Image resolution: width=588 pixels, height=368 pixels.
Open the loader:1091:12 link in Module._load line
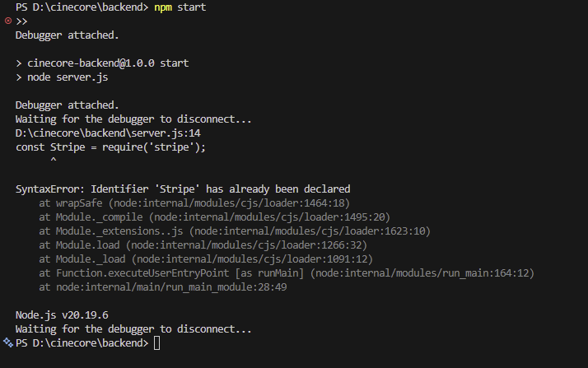point(252,259)
